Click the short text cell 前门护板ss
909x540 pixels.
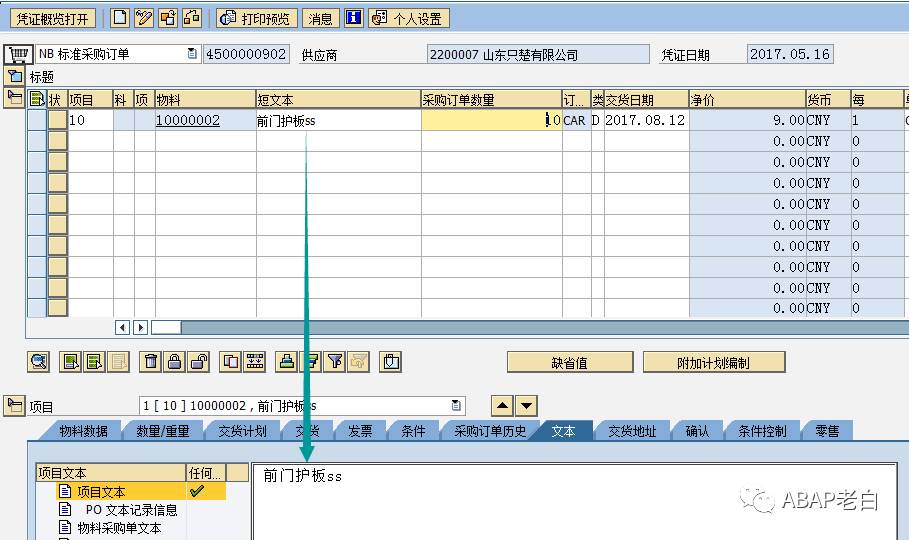(338, 120)
